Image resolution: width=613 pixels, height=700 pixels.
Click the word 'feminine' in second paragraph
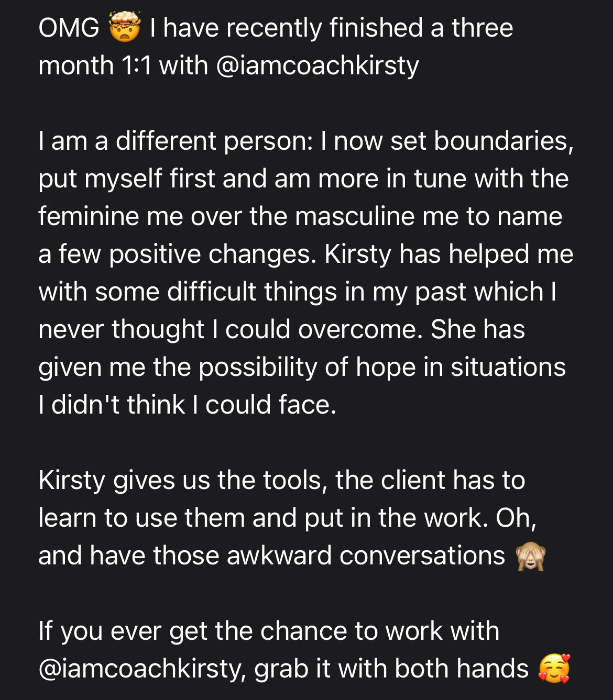(88, 217)
